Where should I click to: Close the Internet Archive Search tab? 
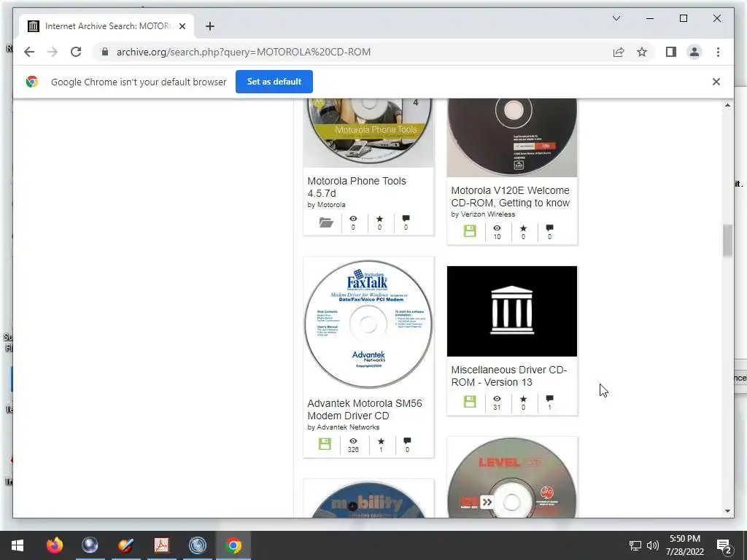pyautogui.click(x=182, y=26)
